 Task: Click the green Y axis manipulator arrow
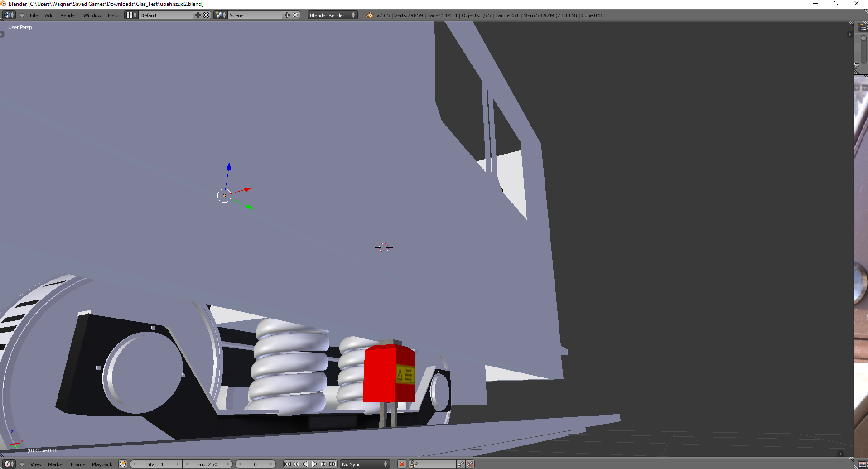pos(249,207)
